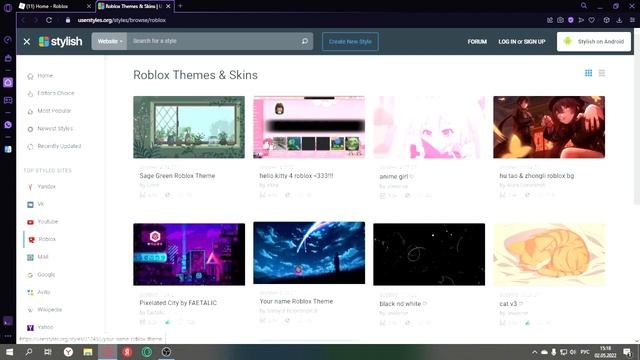Image resolution: width=640 pixels, height=360 pixels.
Task: Open Windows taskbar search
Action: (x=29, y=352)
